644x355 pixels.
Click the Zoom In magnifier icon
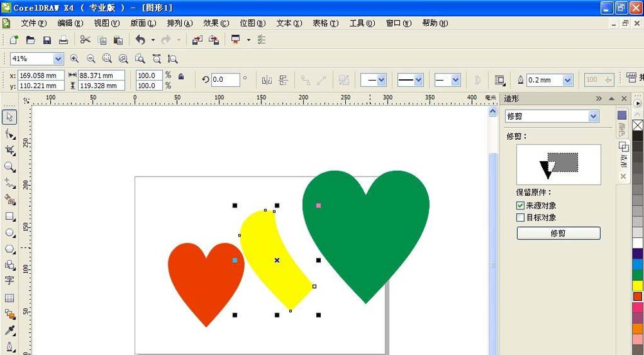coord(74,59)
